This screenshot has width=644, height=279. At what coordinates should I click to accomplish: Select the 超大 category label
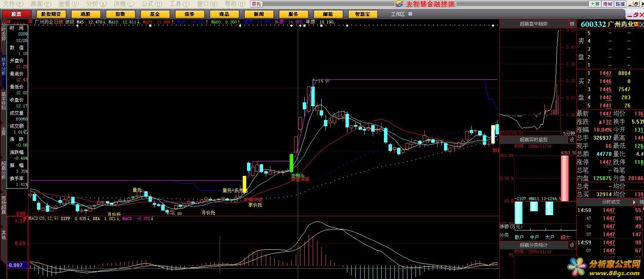coord(565,237)
